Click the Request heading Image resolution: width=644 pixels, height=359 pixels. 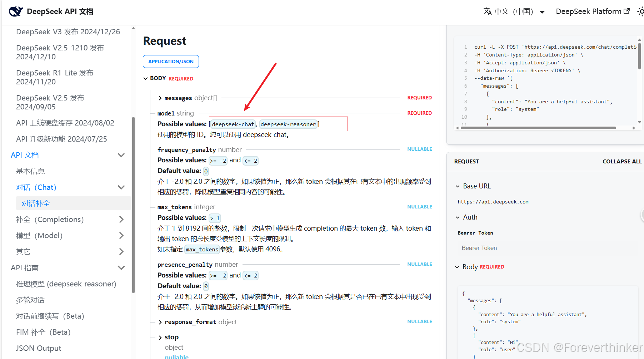165,41
